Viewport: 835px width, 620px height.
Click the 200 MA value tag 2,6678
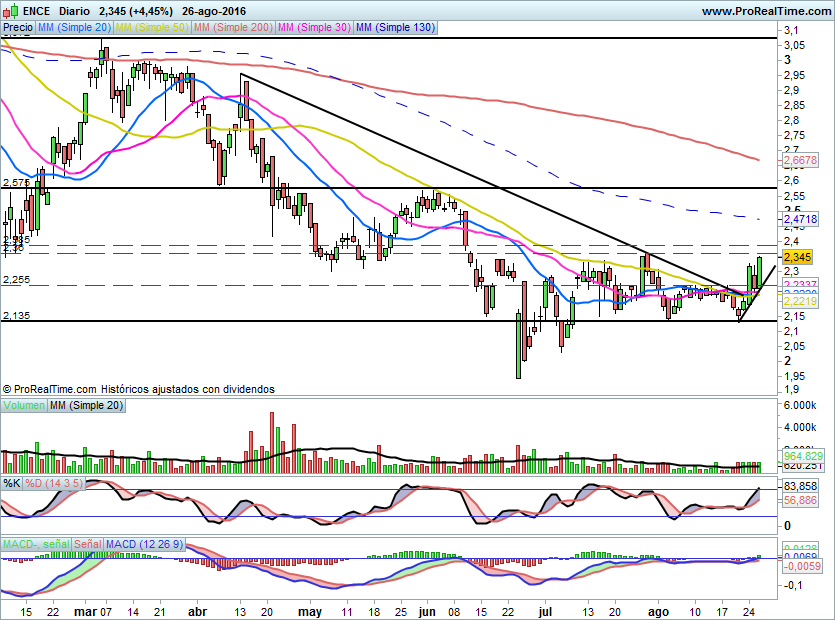[x=800, y=160]
